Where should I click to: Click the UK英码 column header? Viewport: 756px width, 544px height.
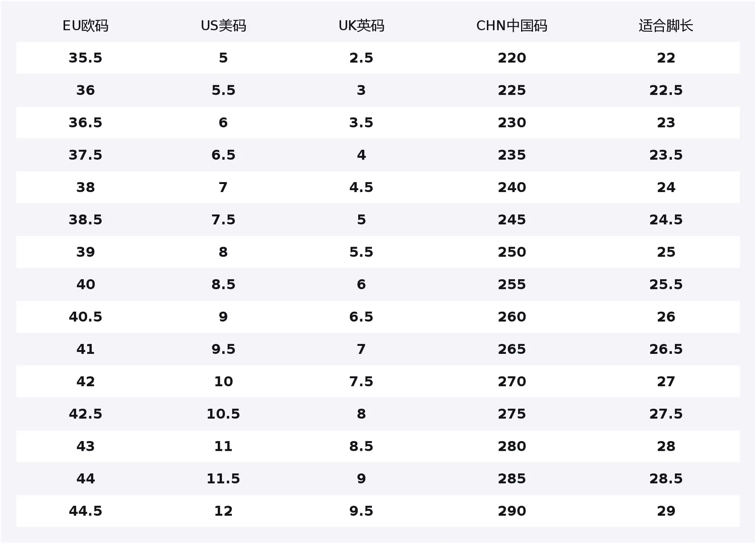click(361, 26)
